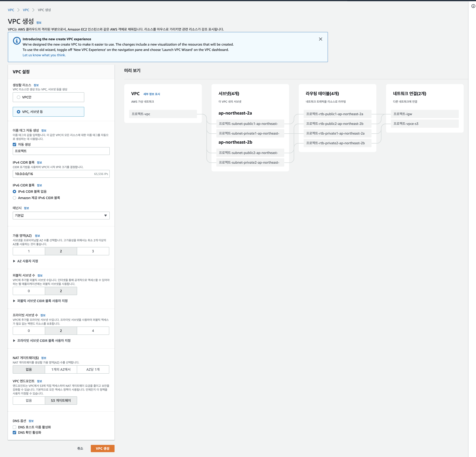Open the Let us know what you think link
This screenshot has height=457, width=476.
click(x=44, y=55)
